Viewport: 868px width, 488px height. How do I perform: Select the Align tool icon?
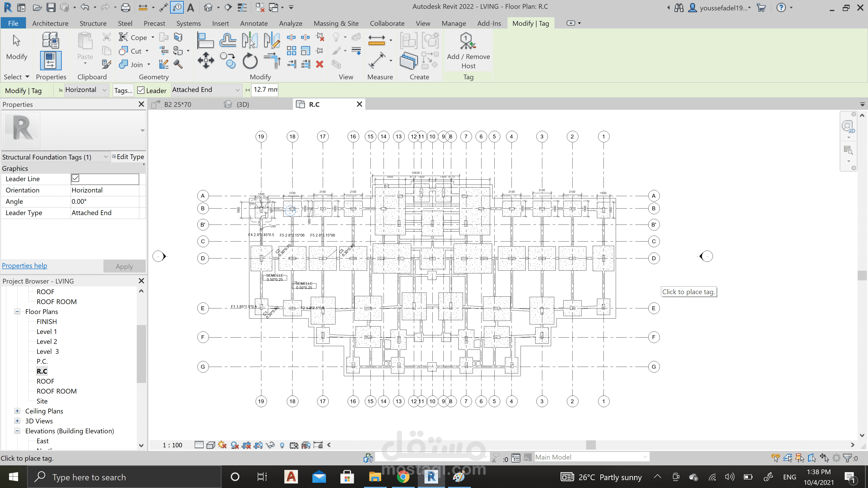point(205,40)
